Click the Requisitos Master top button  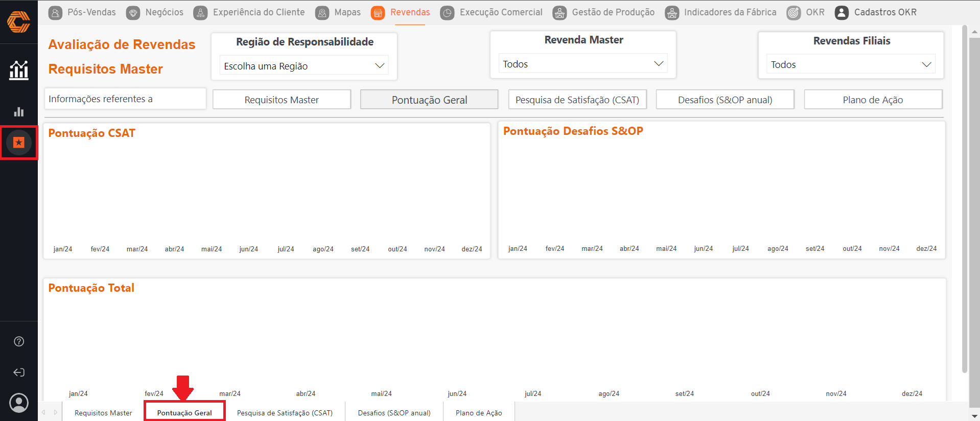[x=282, y=100]
